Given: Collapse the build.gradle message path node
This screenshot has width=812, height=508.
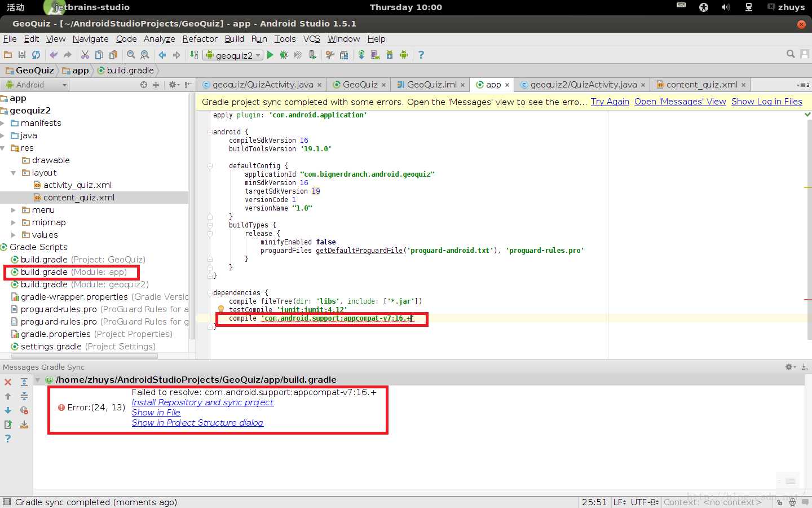Looking at the screenshot, I should tap(38, 380).
